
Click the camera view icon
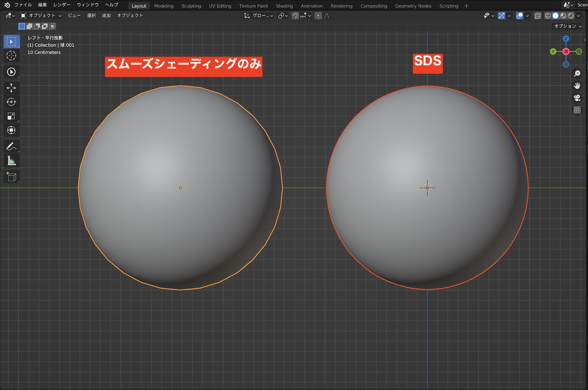pos(577,98)
